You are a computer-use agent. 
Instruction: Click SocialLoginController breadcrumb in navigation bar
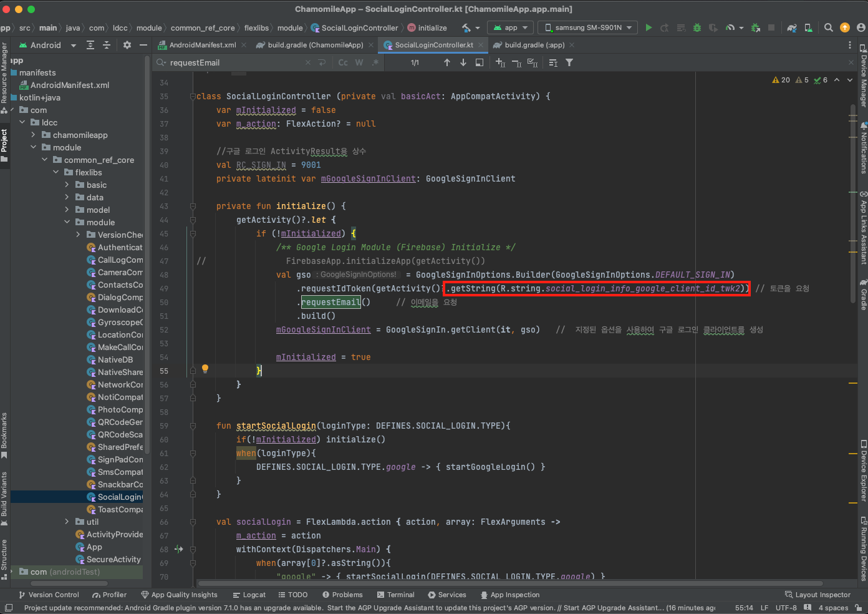point(354,27)
